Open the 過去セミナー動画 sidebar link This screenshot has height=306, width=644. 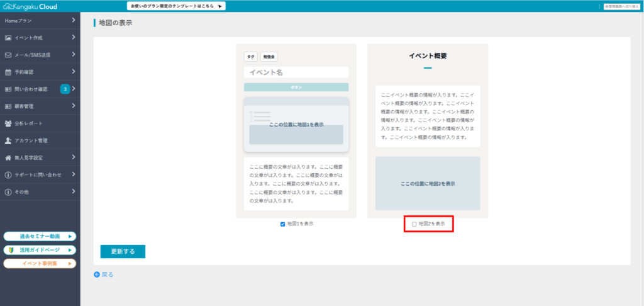coord(40,237)
